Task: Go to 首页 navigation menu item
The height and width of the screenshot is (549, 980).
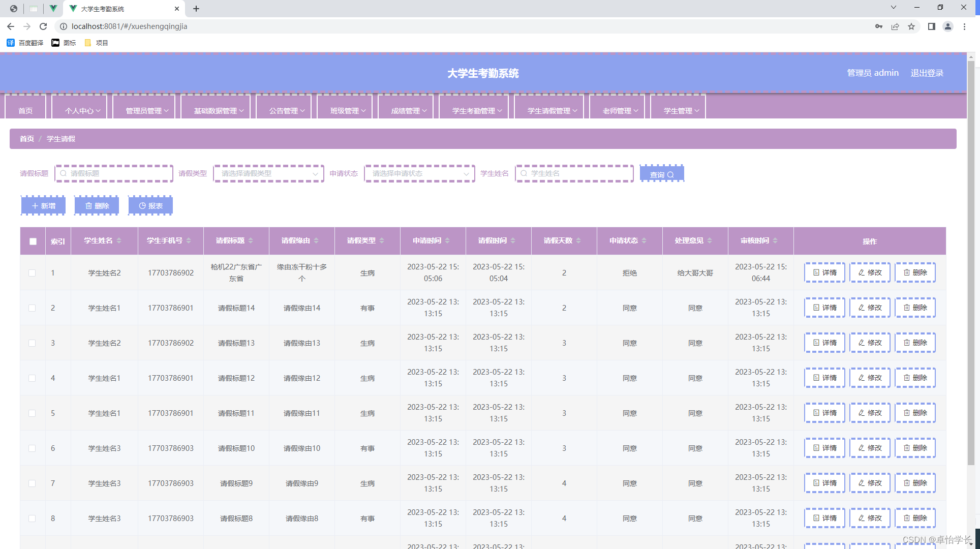Action: coord(25,110)
